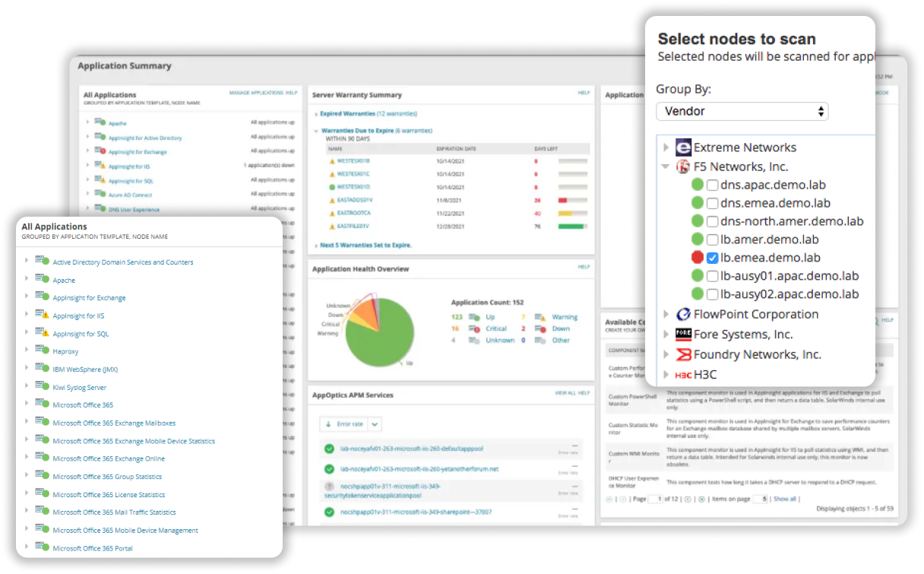This screenshot has width=924, height=574.
Task: Click the Critical status icon in health legend
Action: point(476,328)
